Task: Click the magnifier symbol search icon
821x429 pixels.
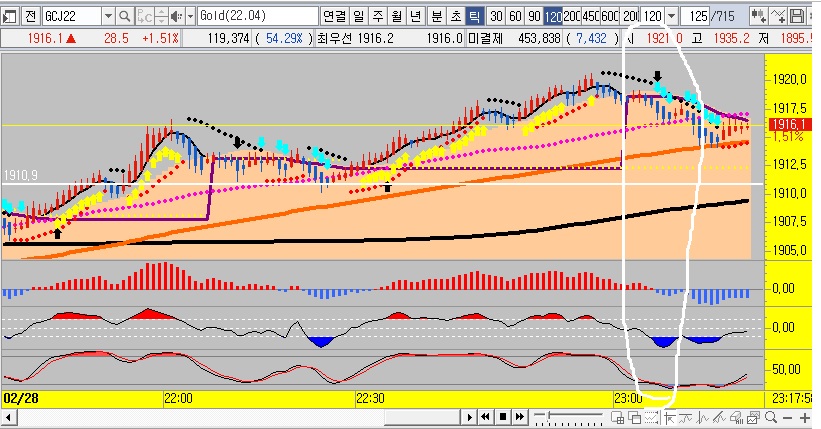Action: pos(124,17)
